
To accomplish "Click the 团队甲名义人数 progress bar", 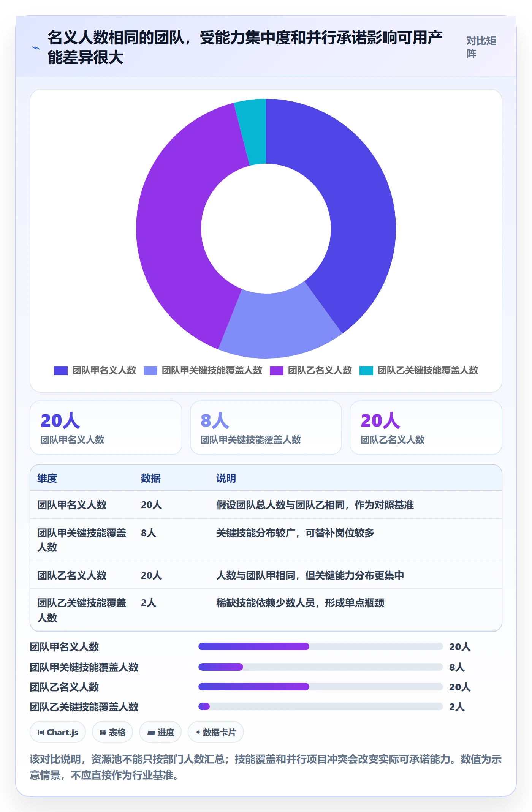I will click(321, 646).
